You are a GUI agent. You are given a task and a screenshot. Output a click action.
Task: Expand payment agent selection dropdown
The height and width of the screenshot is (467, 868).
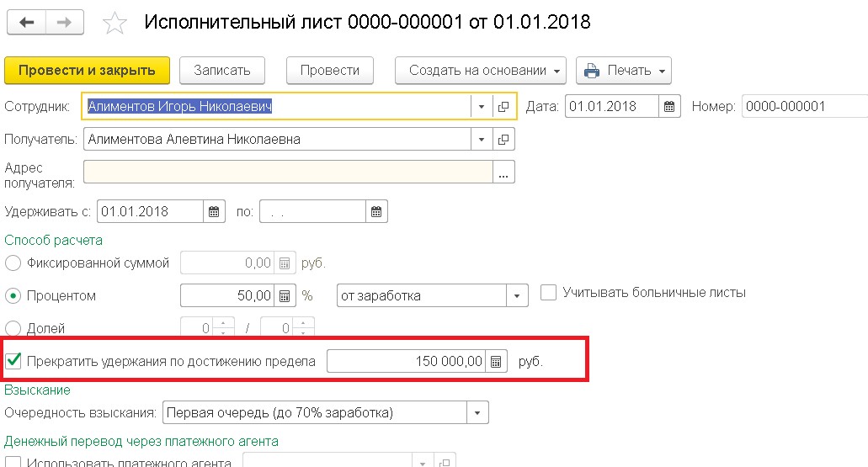click(x=423, y=461)
